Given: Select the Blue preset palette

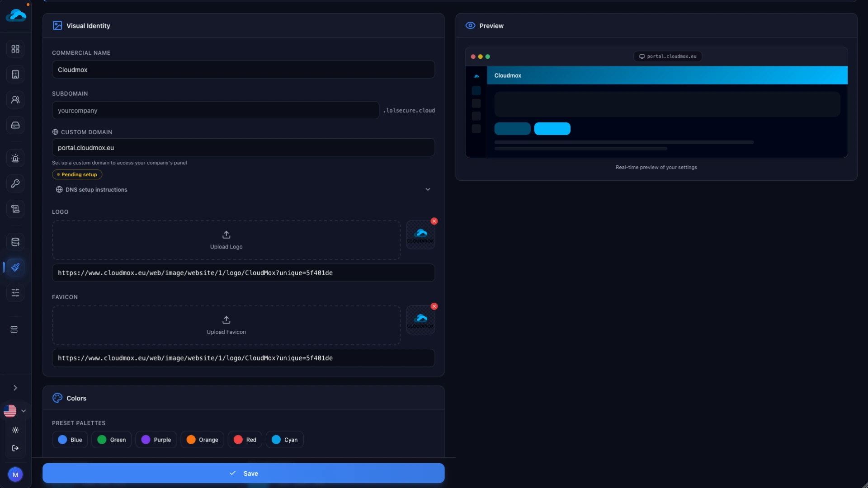Looking at the screenshot, I should pos(70,440).
